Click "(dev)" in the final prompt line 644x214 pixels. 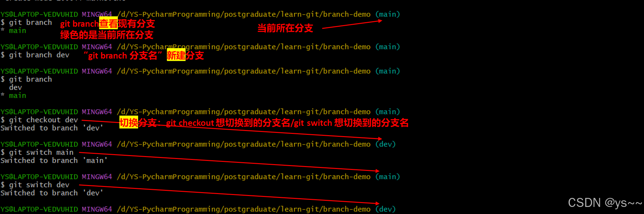pyautogui.click(x=385, y=209)
